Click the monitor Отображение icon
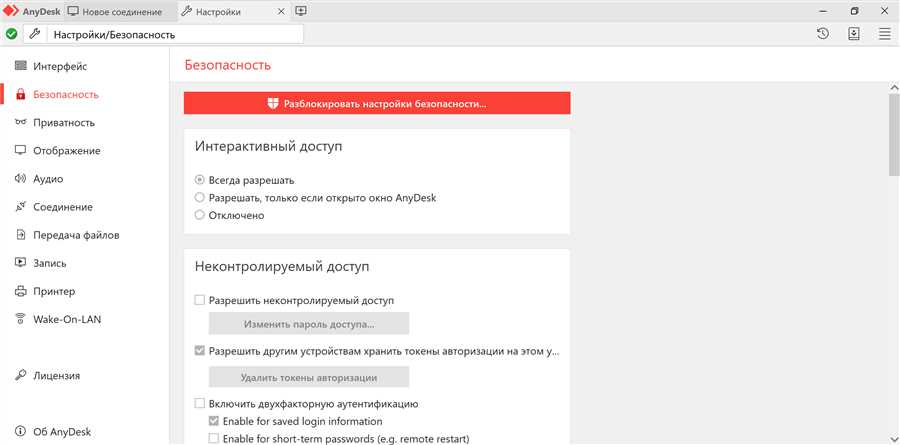 [x=21, y=150]
